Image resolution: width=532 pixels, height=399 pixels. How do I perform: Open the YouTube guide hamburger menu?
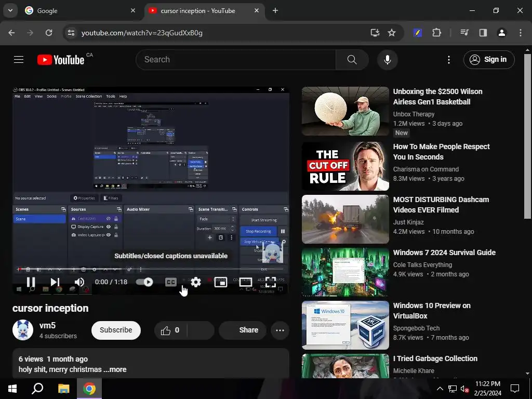point(19,60)
